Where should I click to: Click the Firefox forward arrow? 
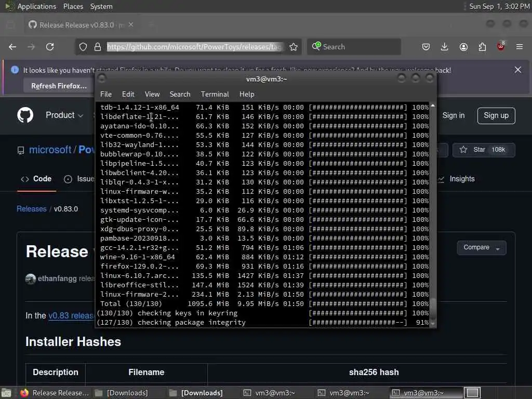pyautogui.click(x=31, y=47)
